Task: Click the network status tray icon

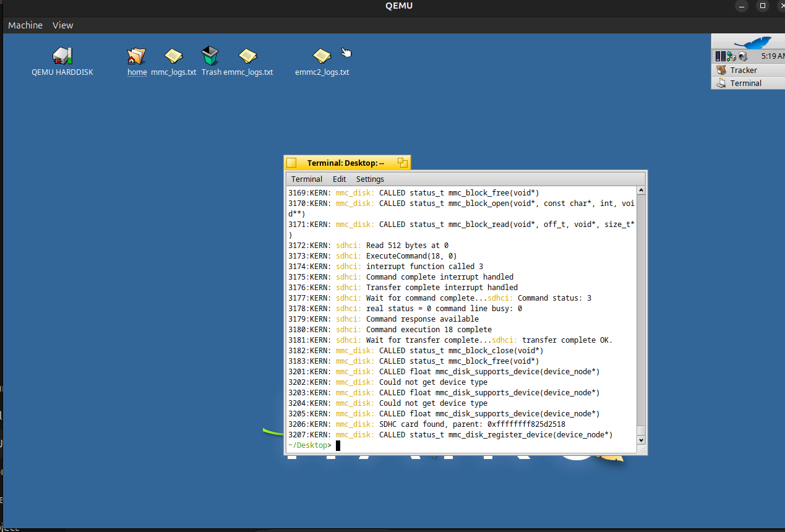Action: pyautogui.click(x=731, y=56)
